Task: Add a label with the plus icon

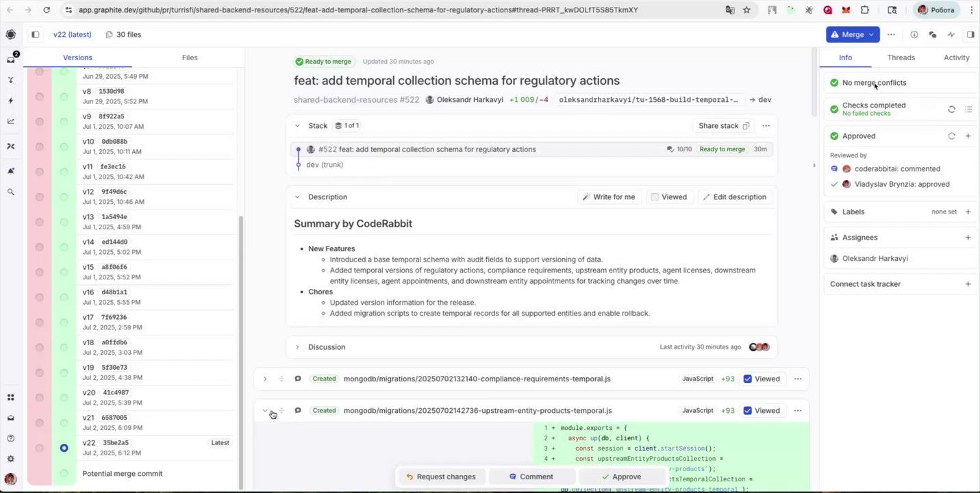Action: point(968,212)
